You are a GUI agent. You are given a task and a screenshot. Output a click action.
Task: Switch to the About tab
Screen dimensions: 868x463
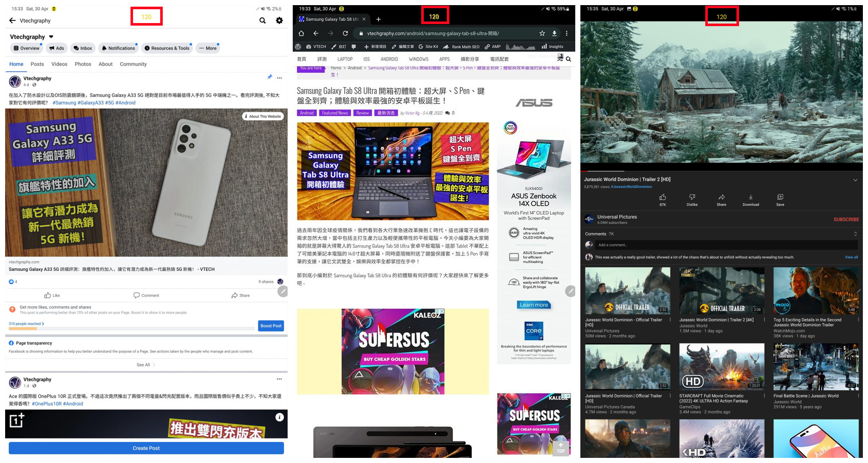coord(105,64)
